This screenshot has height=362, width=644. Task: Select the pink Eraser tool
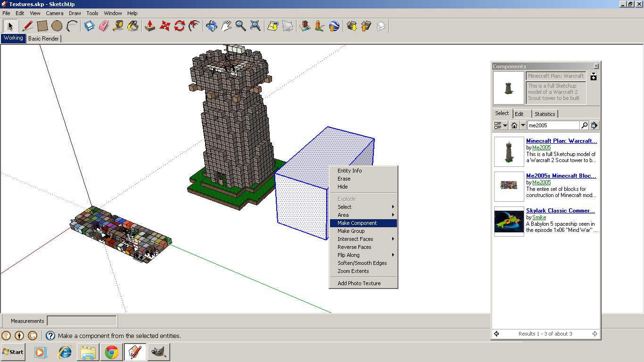click(104, 26)
